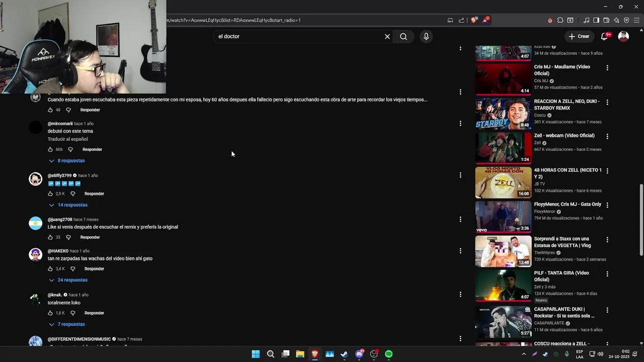This screenshot has width=644, height=362.
Task: Open the account avatar menu
Action: click(623, 36)
